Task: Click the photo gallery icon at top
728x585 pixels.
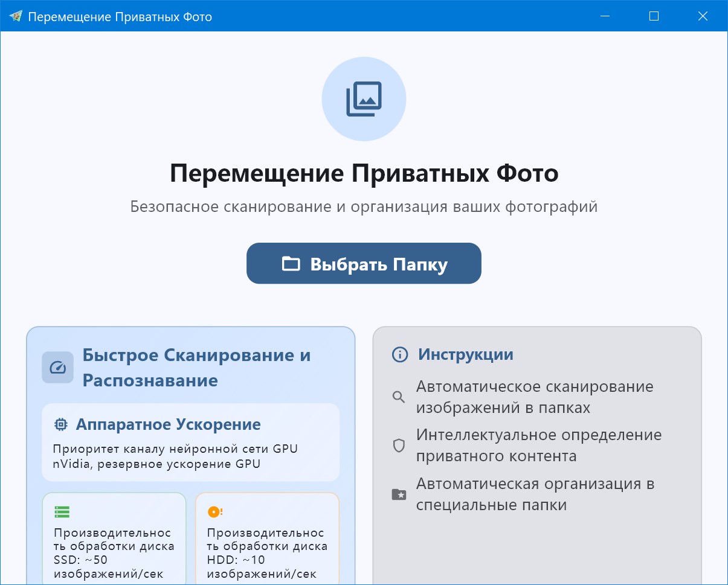Action: point(364,99)
